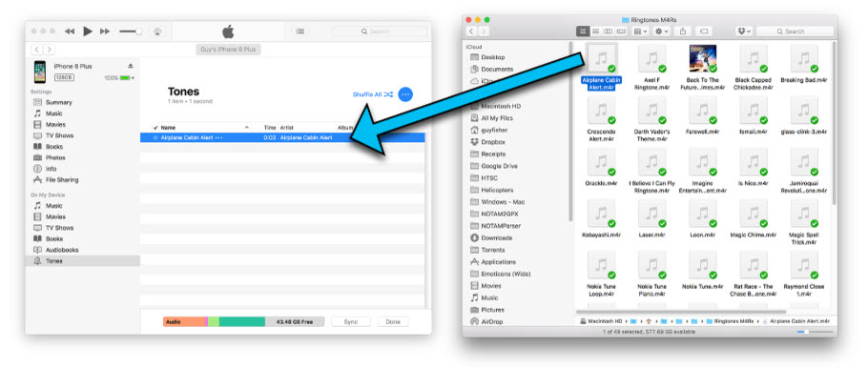Screen dimensions: 868x368
Task: Play the selected tone in iTunes
Action: click(x=88, y=31)
